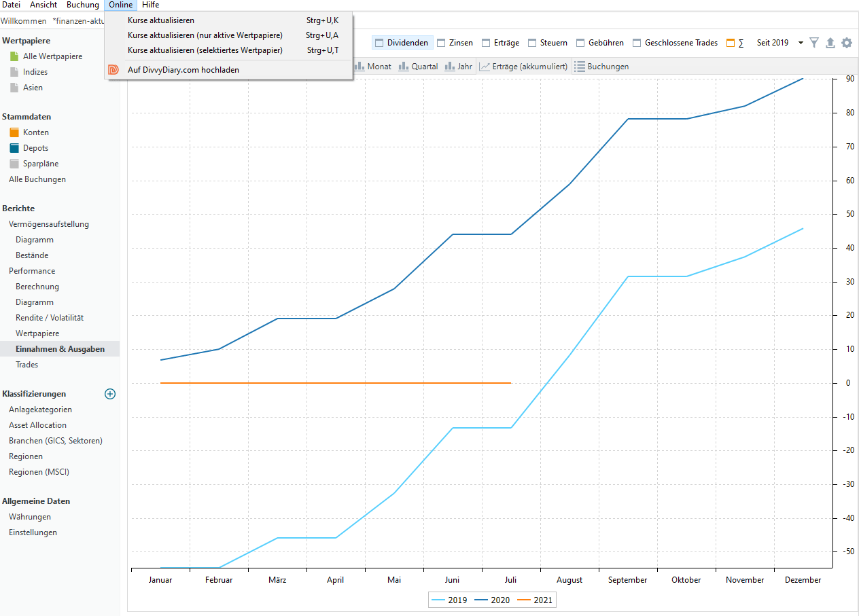The width and height of the screenshot is (859, 616).
Task: Toggle the Dividenden filter
Action: (402, 43)
